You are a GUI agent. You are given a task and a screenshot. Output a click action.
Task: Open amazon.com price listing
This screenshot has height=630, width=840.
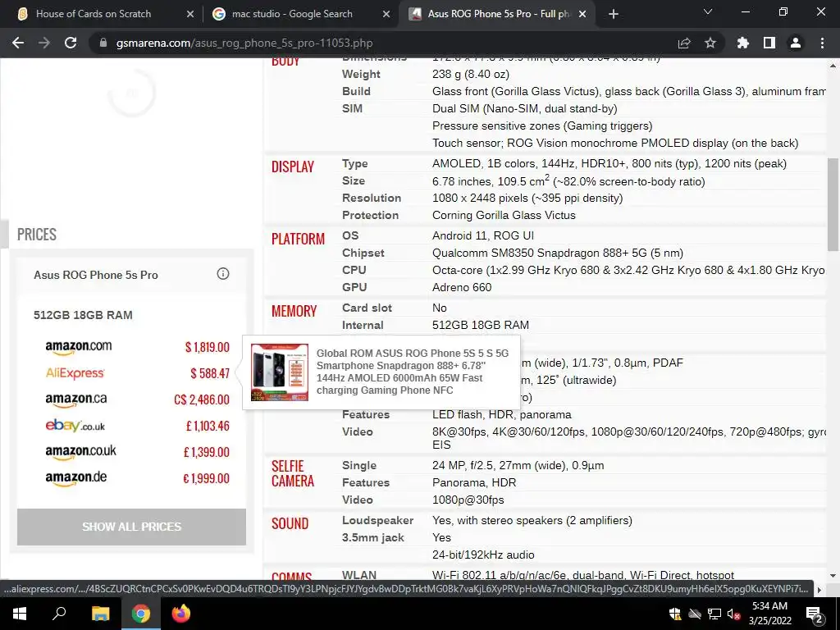137,347
